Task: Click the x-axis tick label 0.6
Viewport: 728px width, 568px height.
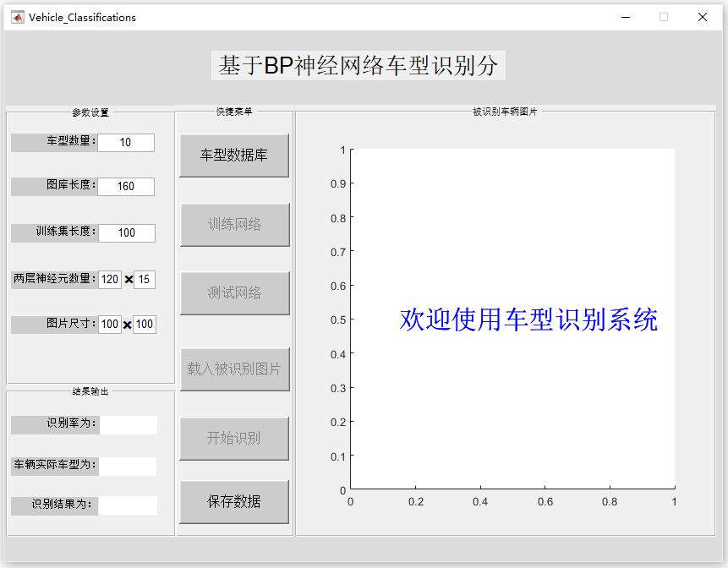Action: 545,501
